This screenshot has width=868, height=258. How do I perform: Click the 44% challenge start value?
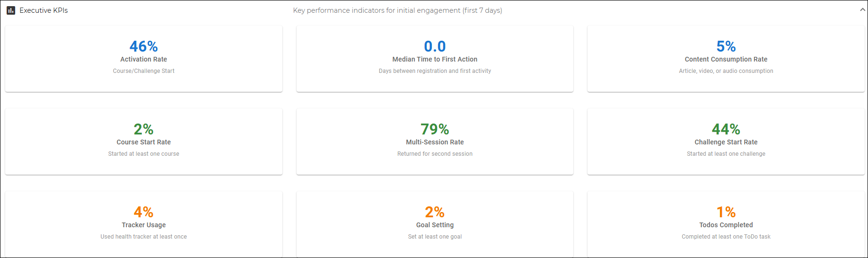[726, 129]
